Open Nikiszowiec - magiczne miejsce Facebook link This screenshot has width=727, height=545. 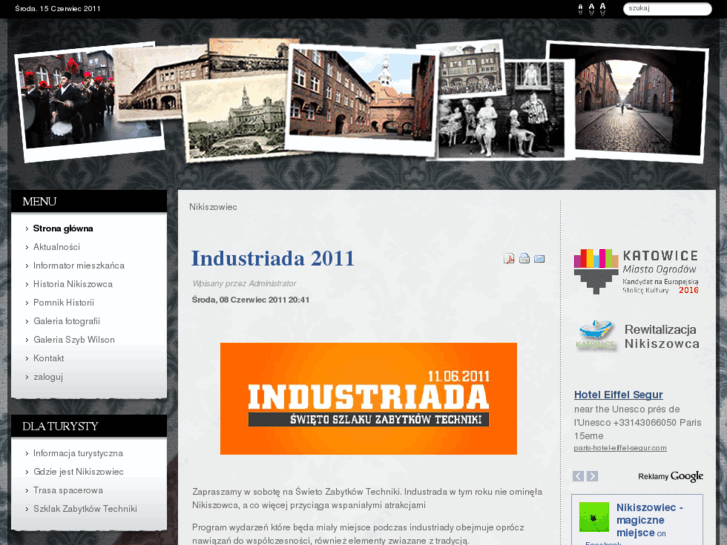coord(649,520)
